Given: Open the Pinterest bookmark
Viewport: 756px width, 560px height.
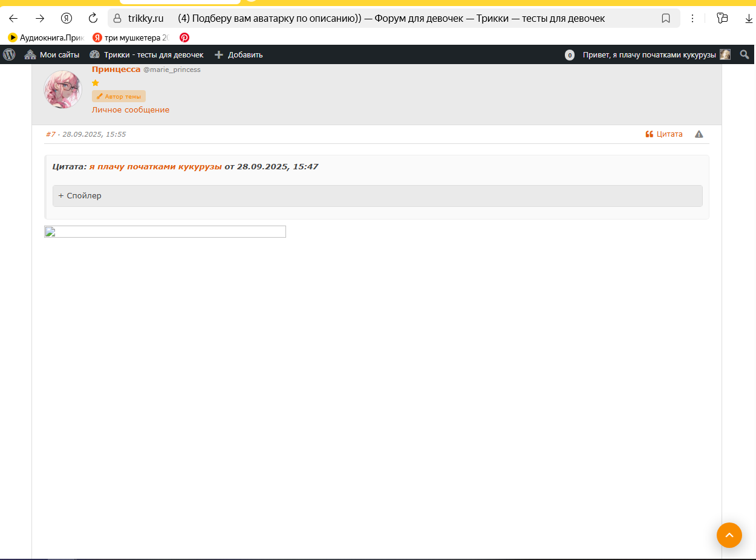Looking at the screenshot, I should coord(184,37).
